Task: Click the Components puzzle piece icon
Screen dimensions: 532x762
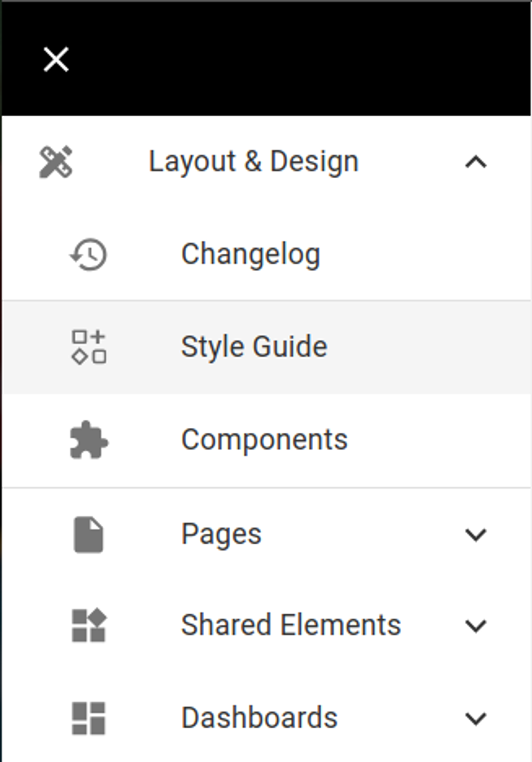Action: click(88, 440)
